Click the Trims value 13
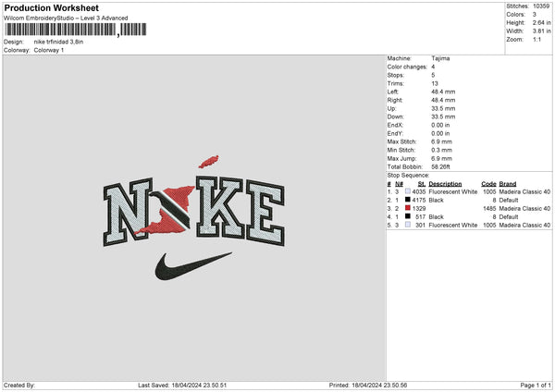555x392 pixels. pyautogui.click(x=435, y=83)
